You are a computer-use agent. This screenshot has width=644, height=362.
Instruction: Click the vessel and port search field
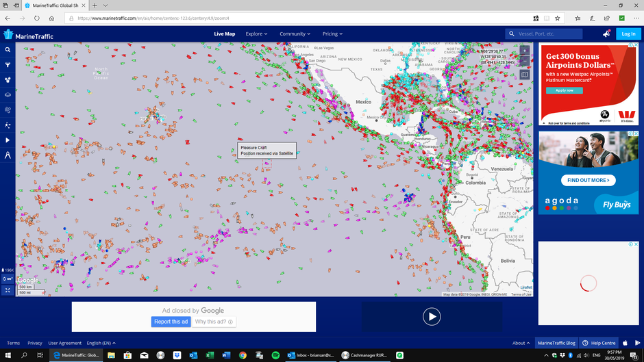coord(544,34)
